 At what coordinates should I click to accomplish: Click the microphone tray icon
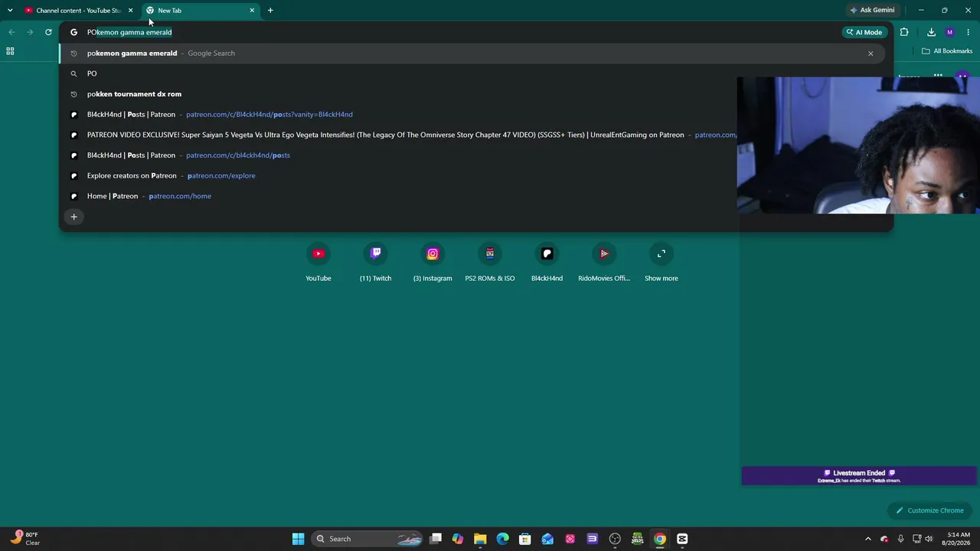(x=900, y=539)
